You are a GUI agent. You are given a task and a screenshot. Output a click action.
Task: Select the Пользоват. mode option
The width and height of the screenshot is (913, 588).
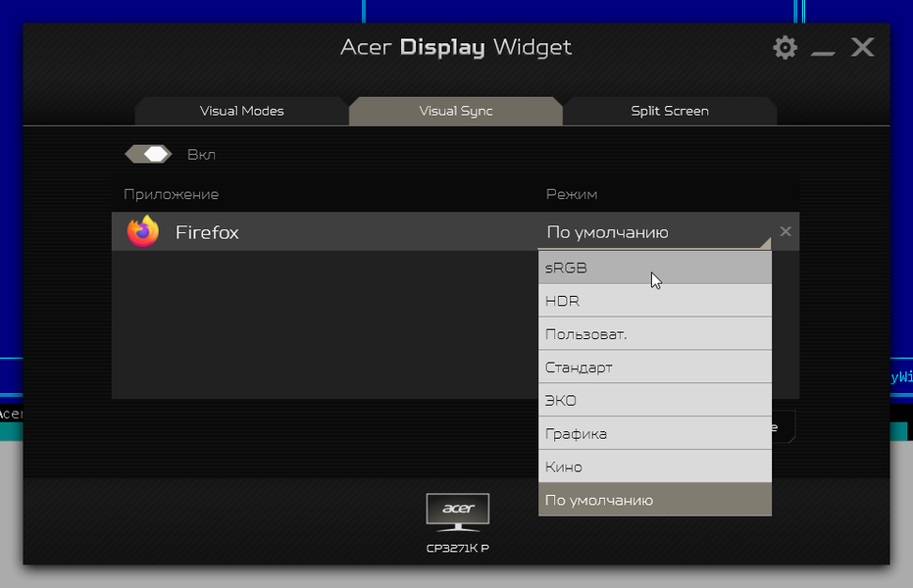(655, 334)
